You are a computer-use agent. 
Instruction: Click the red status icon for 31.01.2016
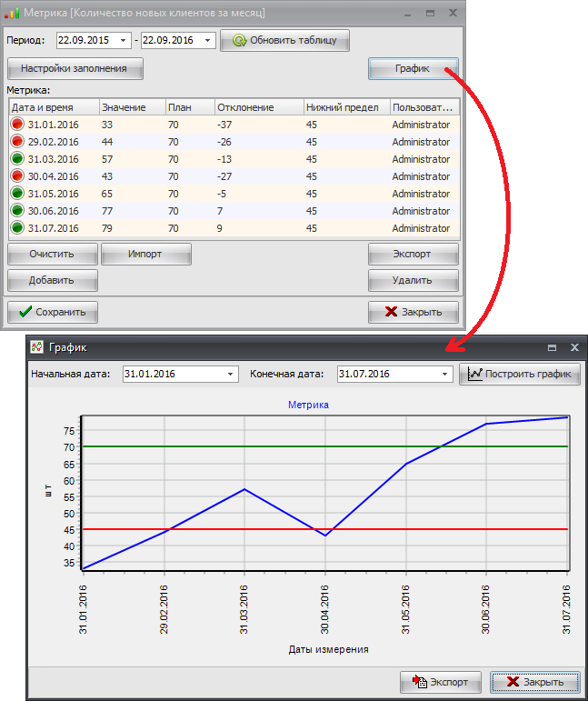(x=16, y=125)
